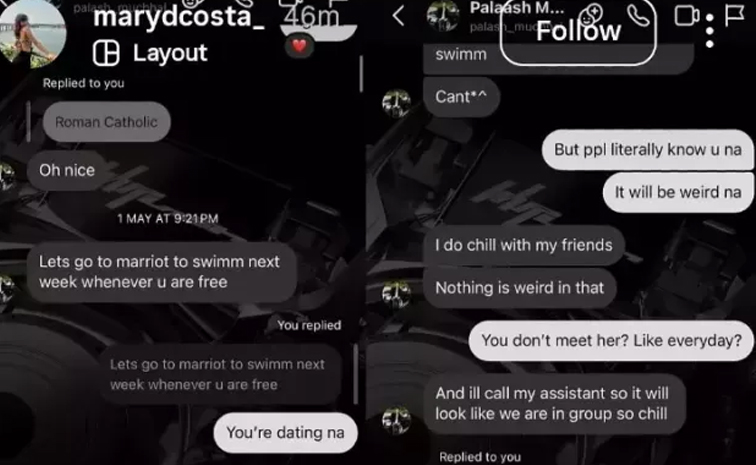The height and width of the screenshot is (465, 756).
Task: Open the three-dot options menu
Action: click(710, 31)
